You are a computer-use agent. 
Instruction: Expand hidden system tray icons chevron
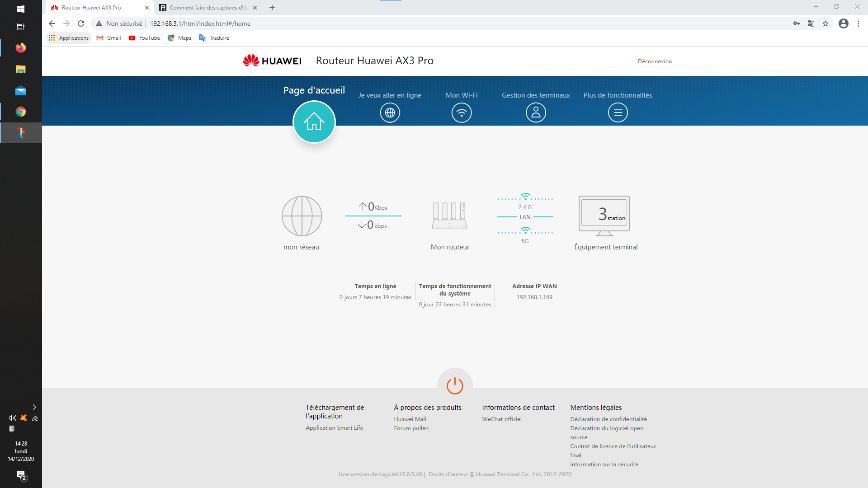coord(34,407)
